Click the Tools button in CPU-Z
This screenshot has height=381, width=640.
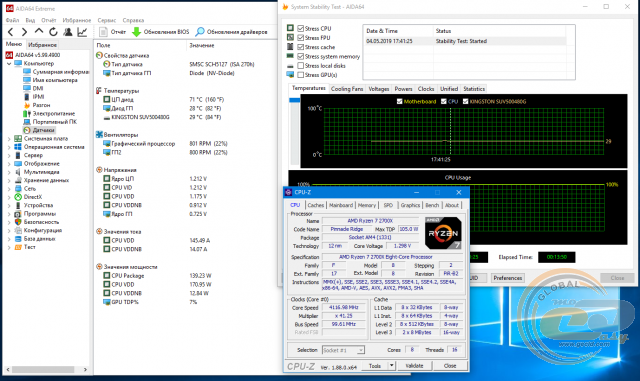[x=375, y=365]
